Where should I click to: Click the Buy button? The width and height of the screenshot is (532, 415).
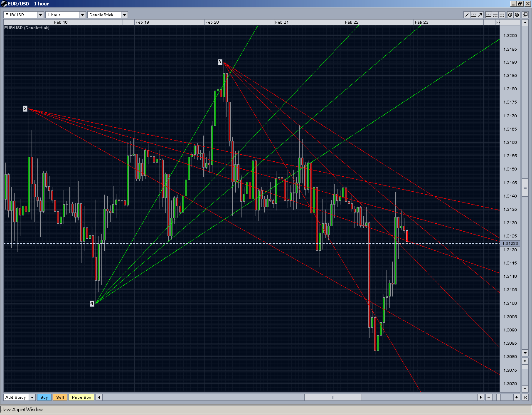(x=44, y=397)
